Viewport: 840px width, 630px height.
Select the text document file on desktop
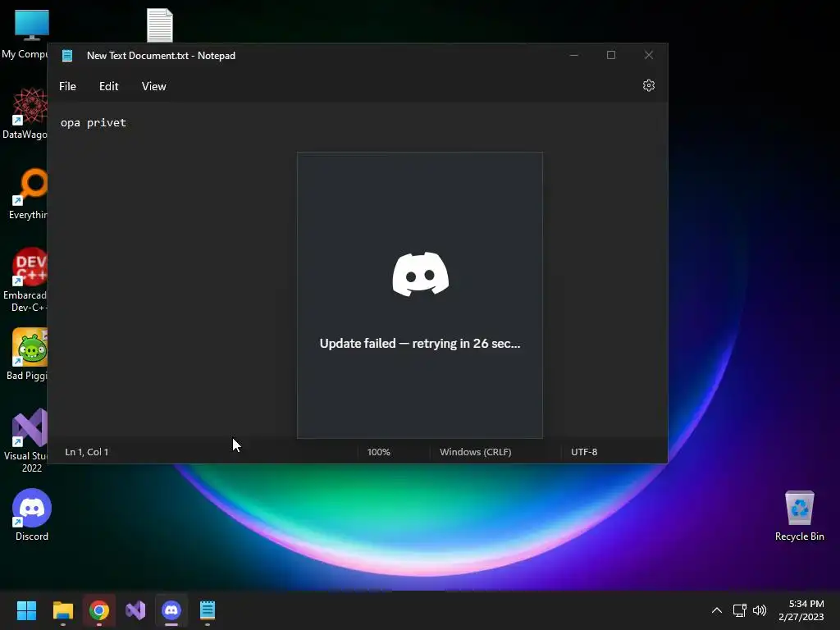[160, 25]
